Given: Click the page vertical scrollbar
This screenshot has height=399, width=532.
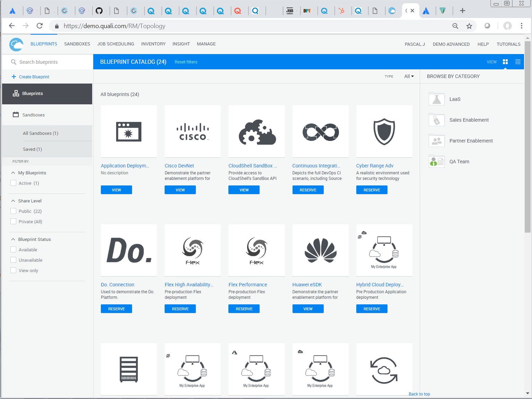Looking at the screenshot, I should (x=527, y=137).
